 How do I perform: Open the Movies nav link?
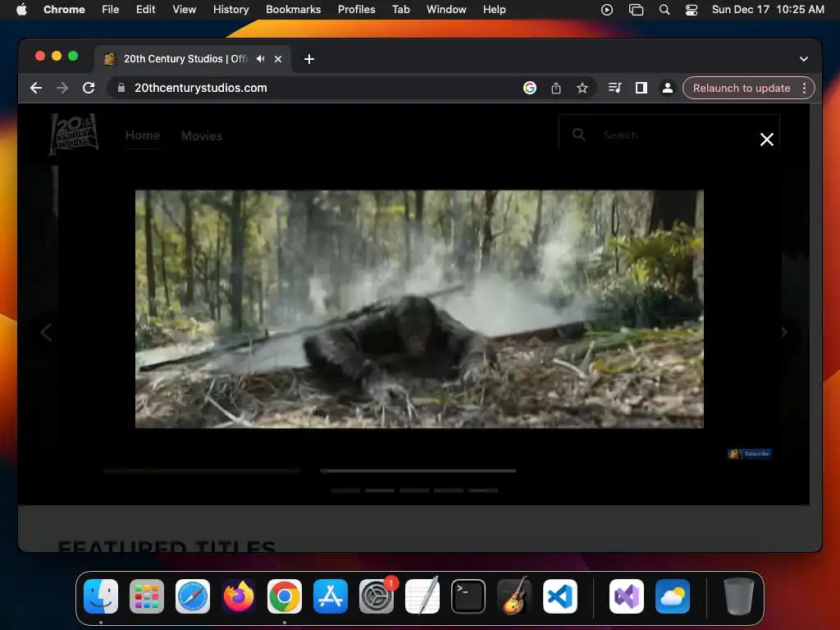[202, 135]
